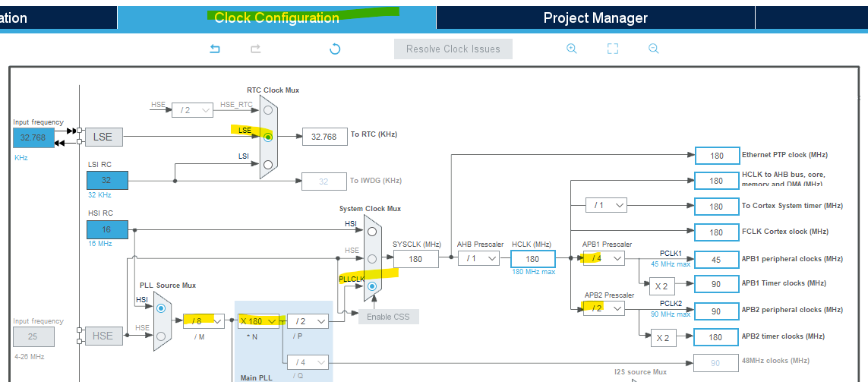
Task: Click Ethernet PTP clock 180 field
Action: pyautogui.click(x=717, y=156)
